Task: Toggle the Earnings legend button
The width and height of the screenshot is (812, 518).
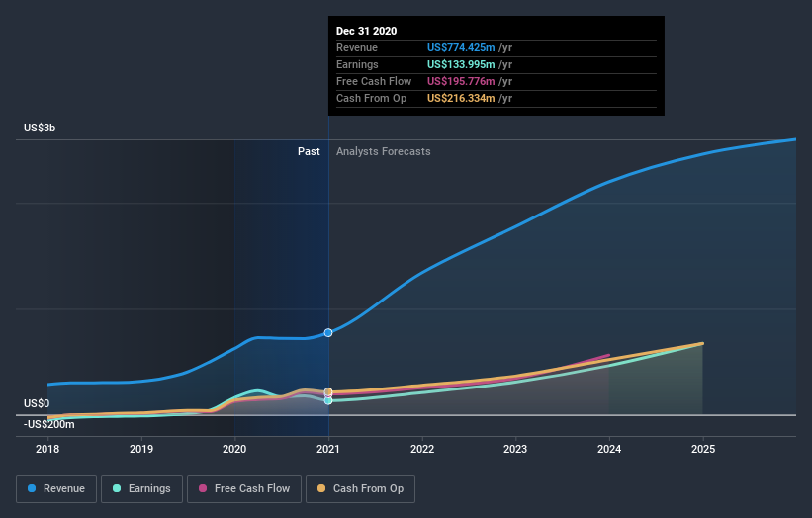Action: pos(141,489)
